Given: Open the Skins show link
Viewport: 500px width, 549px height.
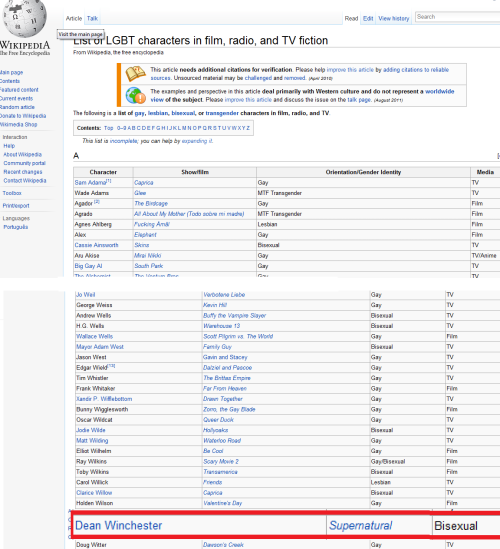Looking at the screenshot, I should (142, 245).
